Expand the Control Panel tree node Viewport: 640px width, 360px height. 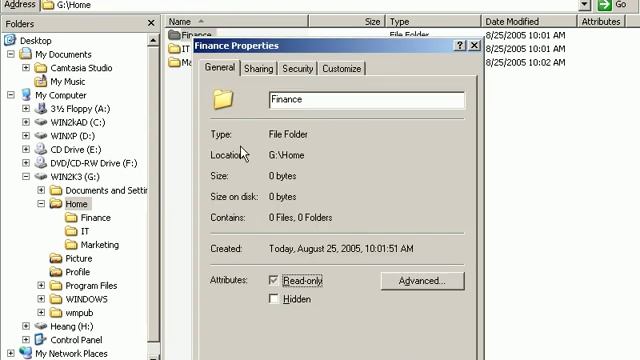26,340
